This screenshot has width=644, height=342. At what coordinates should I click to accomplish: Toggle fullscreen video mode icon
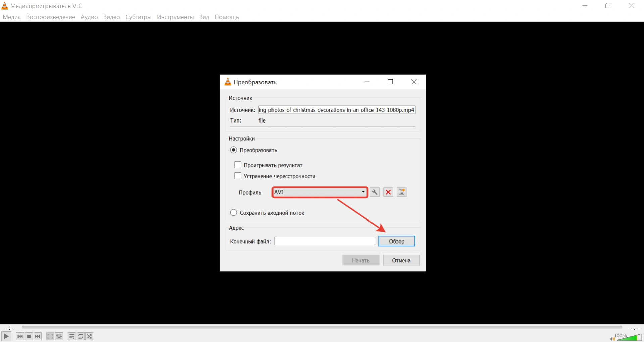[50, 336]
